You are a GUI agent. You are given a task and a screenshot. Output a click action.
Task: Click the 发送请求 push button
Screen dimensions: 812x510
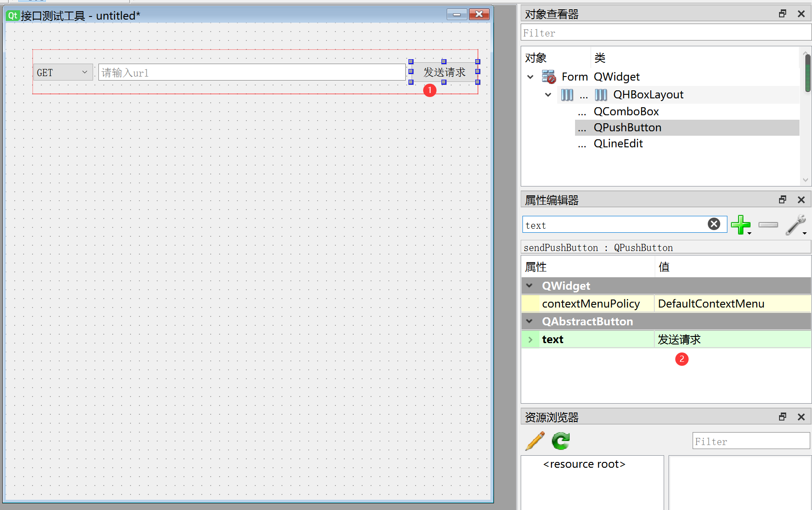[444, 72]
